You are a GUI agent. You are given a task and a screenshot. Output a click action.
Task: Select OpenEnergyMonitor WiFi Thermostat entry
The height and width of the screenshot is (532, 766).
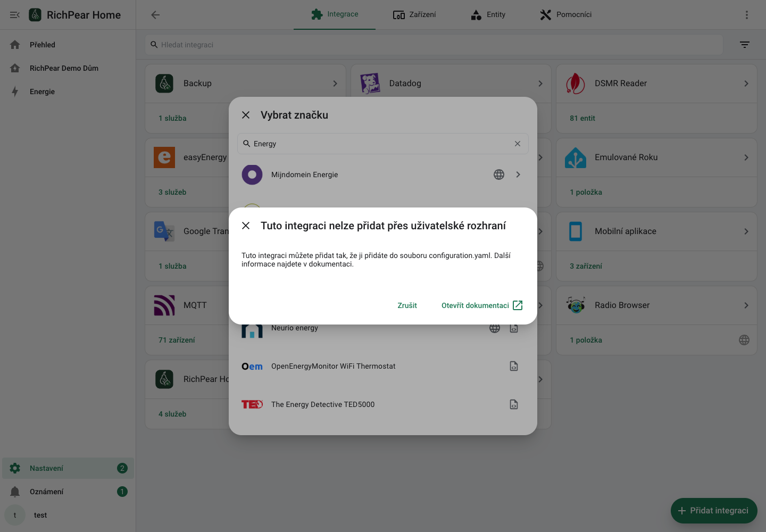coord(383,366)
